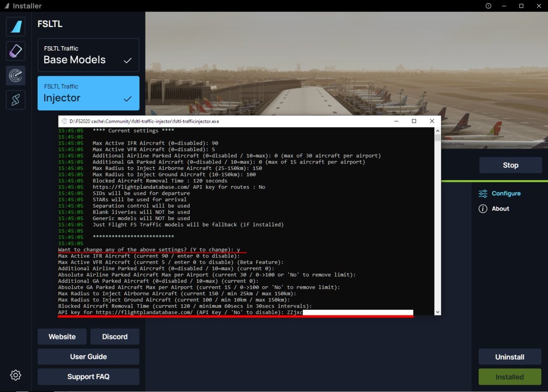Click the console window's program icon

pyautogui.click(x=65, y=121)
